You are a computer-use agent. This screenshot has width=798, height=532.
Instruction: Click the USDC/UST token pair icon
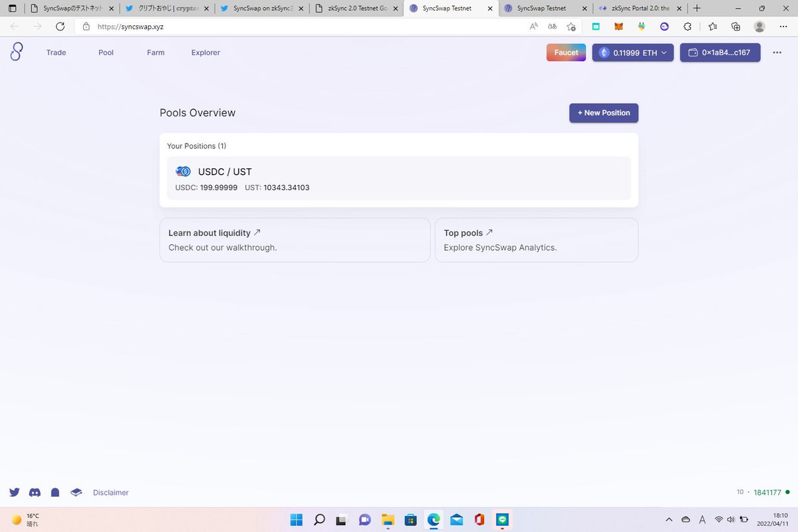[x=184, y=172]
